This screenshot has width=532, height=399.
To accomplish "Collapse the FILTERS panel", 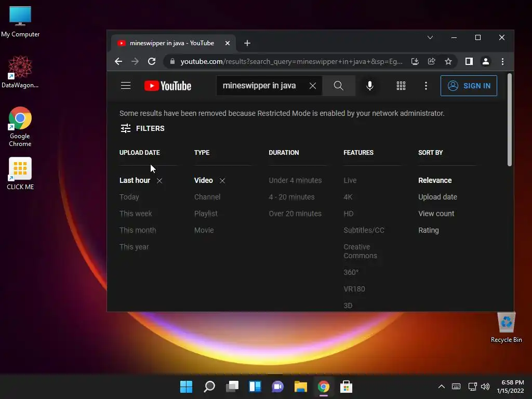I will coord(142,128).
